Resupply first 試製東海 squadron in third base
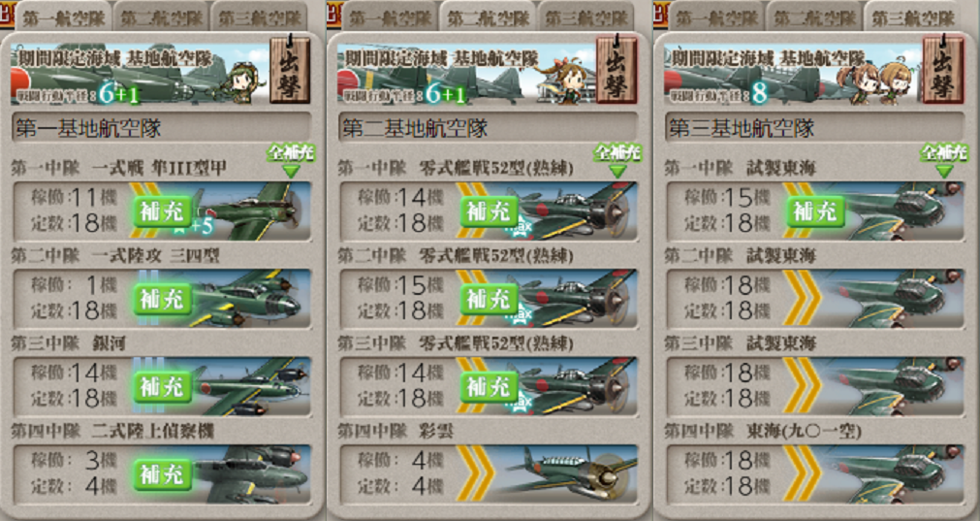 pos(815,212)
